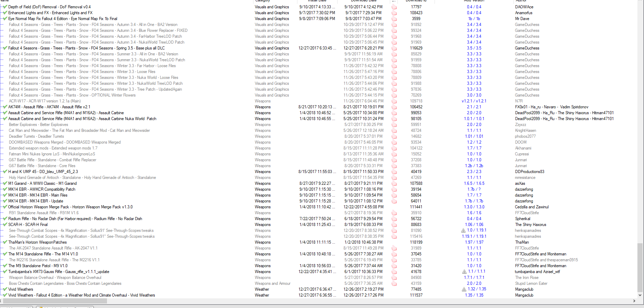644x308 pixels.
Task: Endorse Boss Chests Contain Legendaries
Action: click(x=394, y=283)
